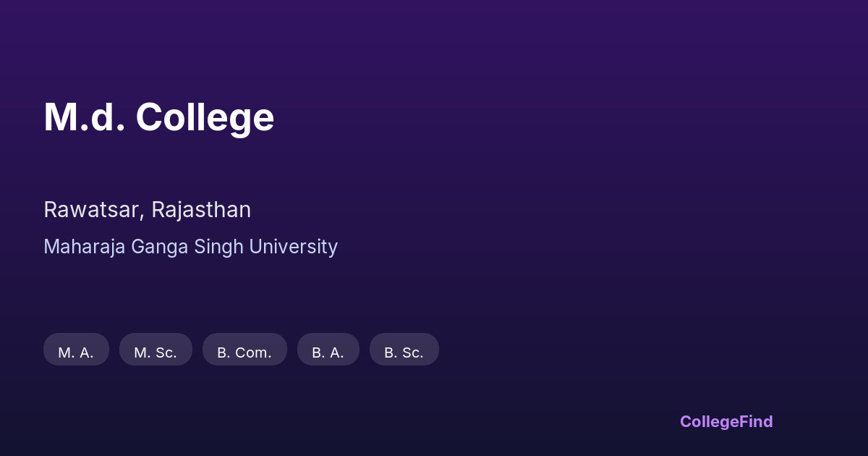
Task: Open the Maharaja Ganga Singh University link
Action: 190,247
